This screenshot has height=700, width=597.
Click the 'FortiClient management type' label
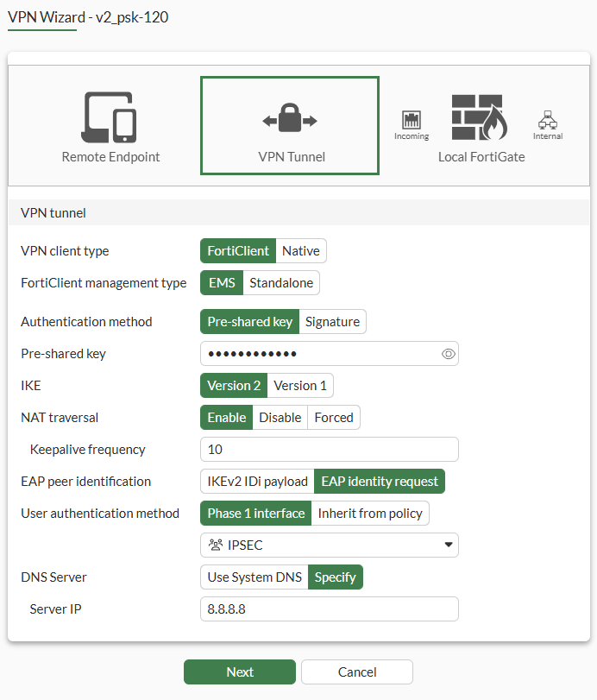(104, 283)
